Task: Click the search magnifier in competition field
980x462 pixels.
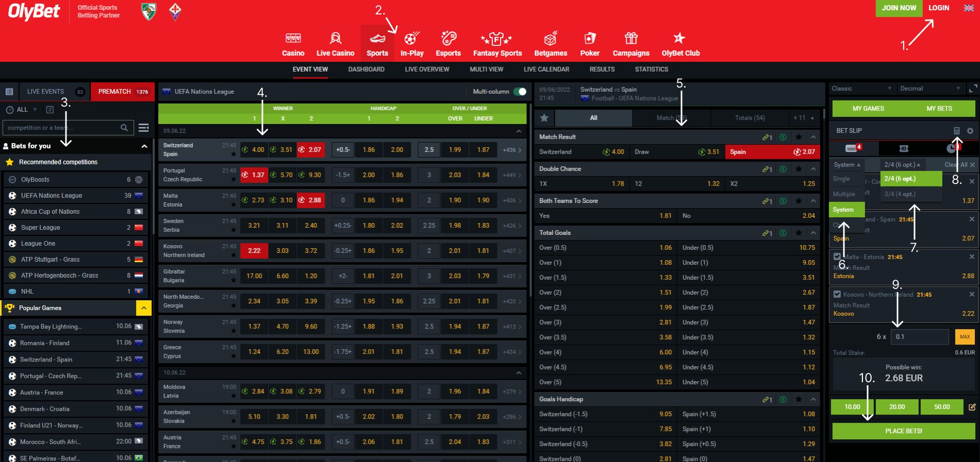Action: (x=124, y=128)
